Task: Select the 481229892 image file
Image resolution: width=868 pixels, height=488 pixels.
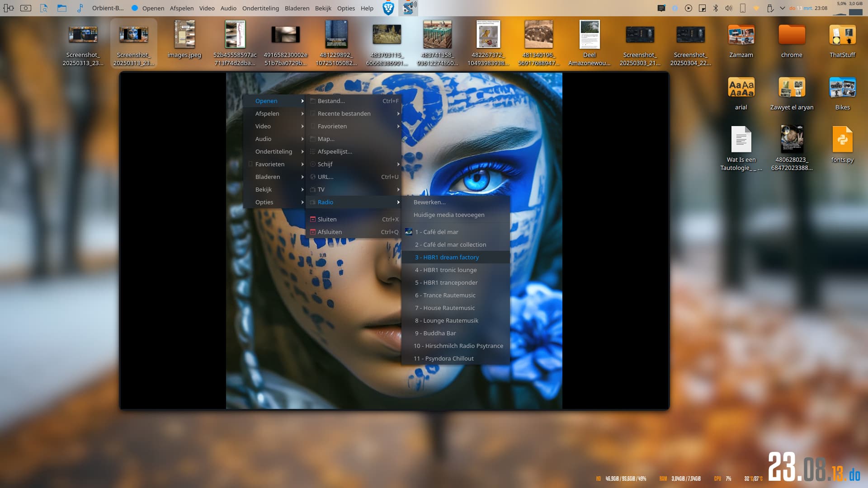Action: point(336,43)
